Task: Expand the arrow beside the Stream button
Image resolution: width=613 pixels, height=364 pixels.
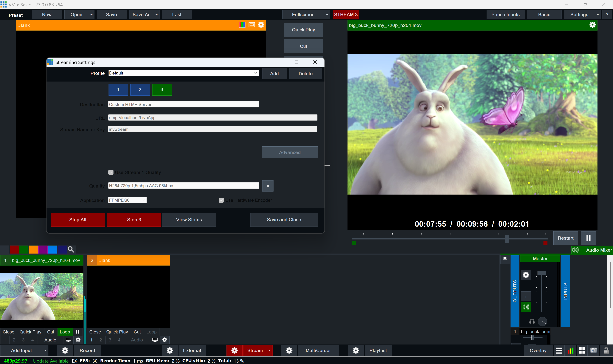Action: click(x=269, y=351)
